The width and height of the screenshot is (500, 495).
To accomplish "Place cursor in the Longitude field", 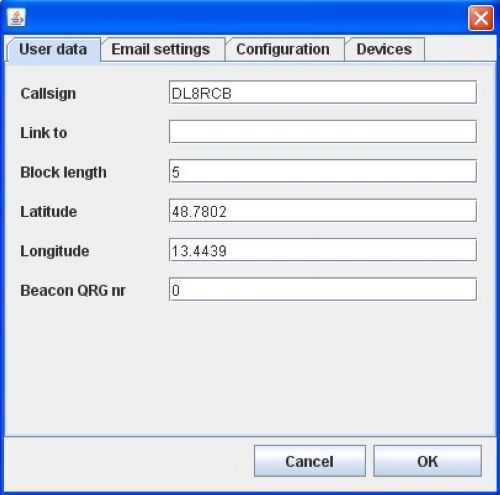I will [x=323, y=250].
